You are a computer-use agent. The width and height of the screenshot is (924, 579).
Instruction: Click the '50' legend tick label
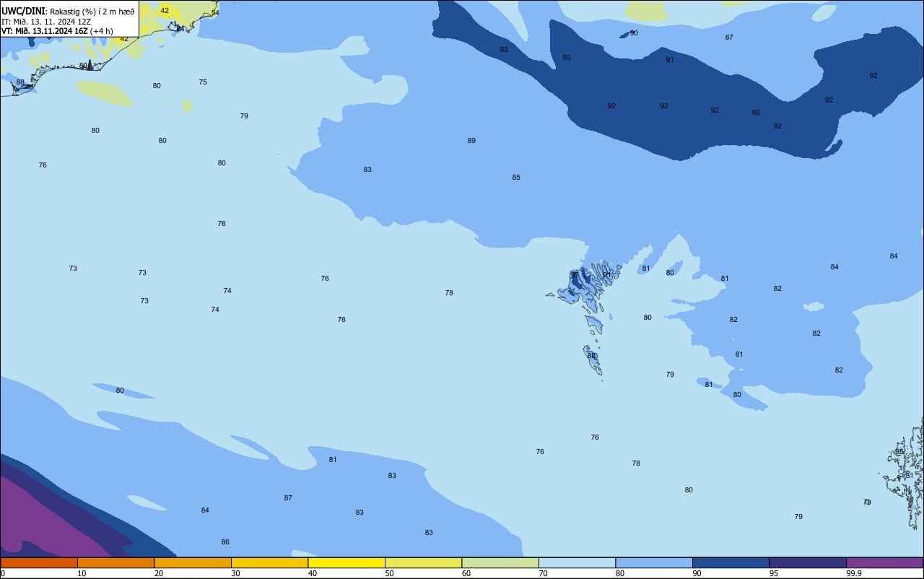(x=389, y=573)
